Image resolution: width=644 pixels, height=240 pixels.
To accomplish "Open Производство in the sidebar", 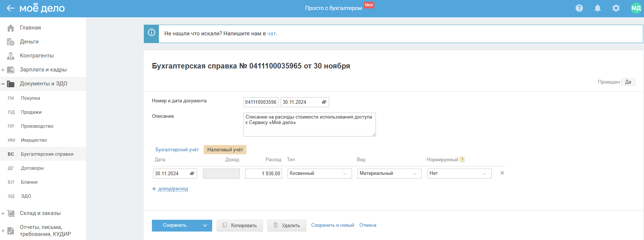I will click(37, 126).
